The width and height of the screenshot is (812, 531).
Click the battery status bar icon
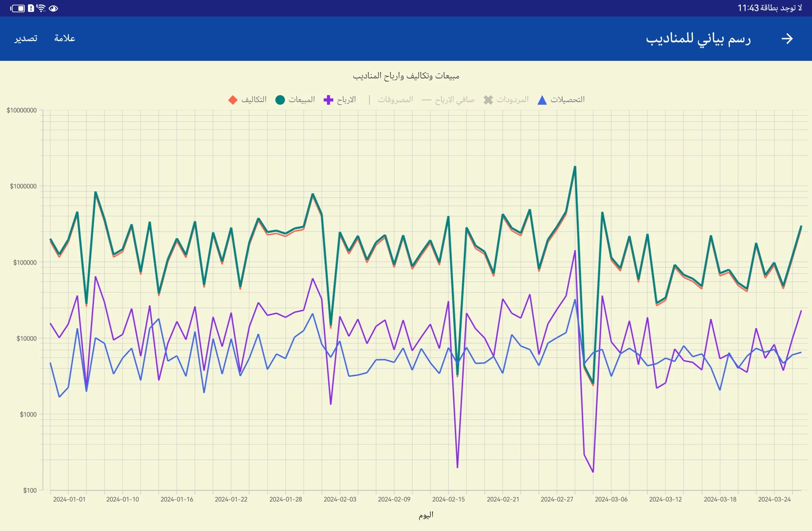17,8
